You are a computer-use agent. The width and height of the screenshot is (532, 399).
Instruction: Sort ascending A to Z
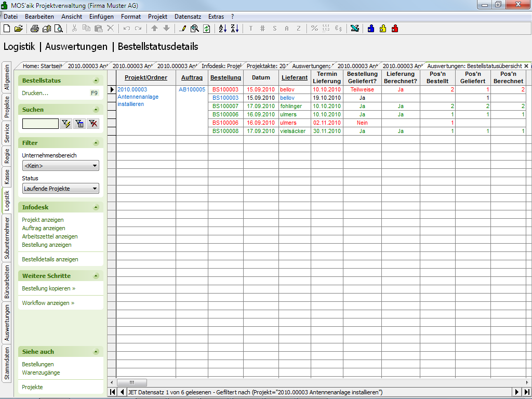(222, 29)
